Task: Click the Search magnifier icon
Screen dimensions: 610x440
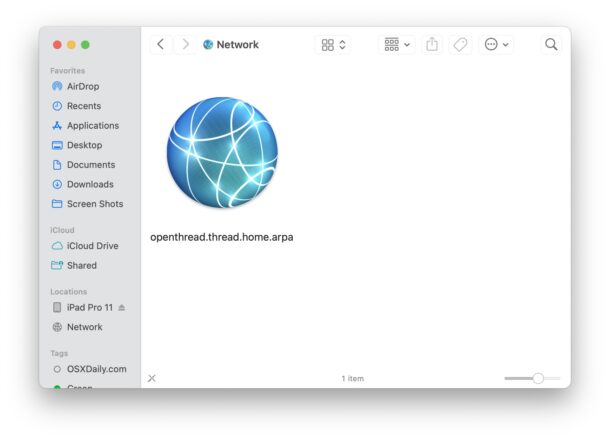Action: click(x=551, y=45)
